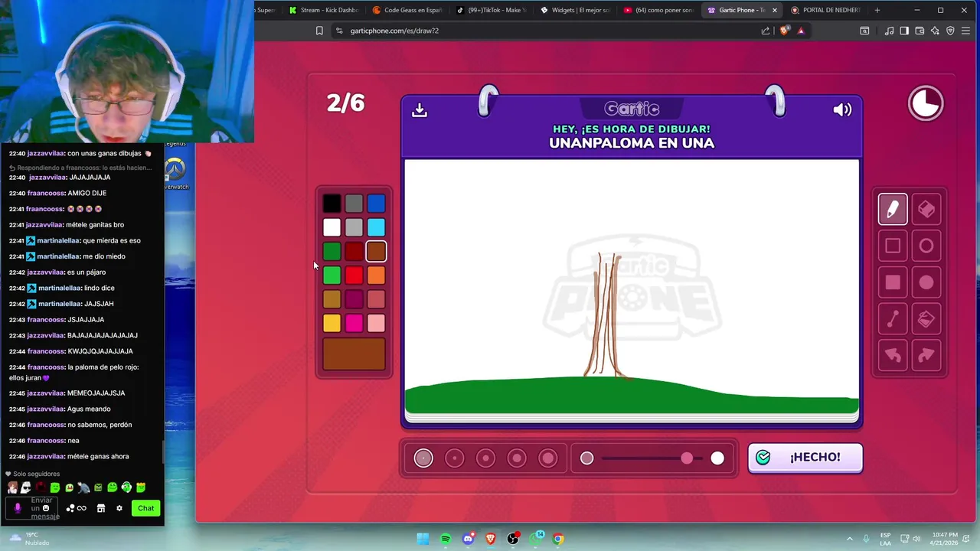The image size is (980, 551).
Task: Mute game sound with the speaker icon
Action: [842, 109]
